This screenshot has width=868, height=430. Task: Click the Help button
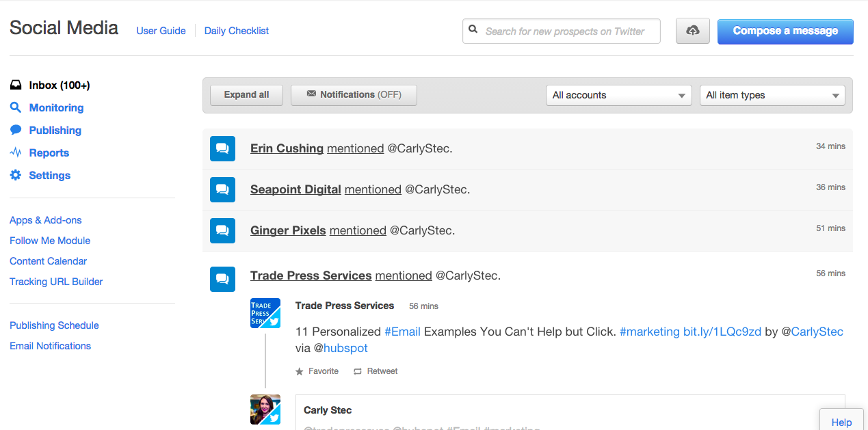tap(842, 422)
